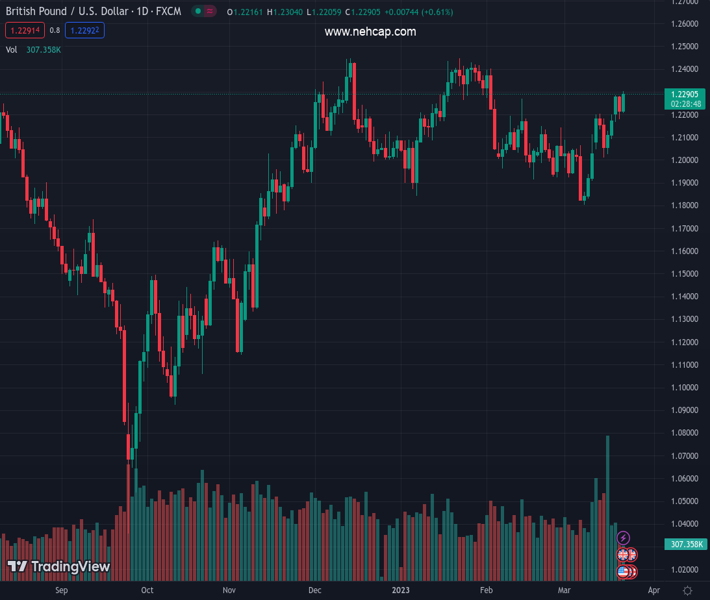Click the 1.10000 price axis label
The width and height of the screenshot is (710, 600).
pyautogui.click(x=685, y=388)
